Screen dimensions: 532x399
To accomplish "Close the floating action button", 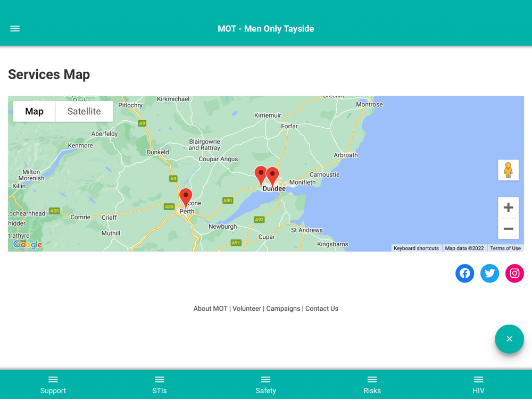I will tap(509, 339).
